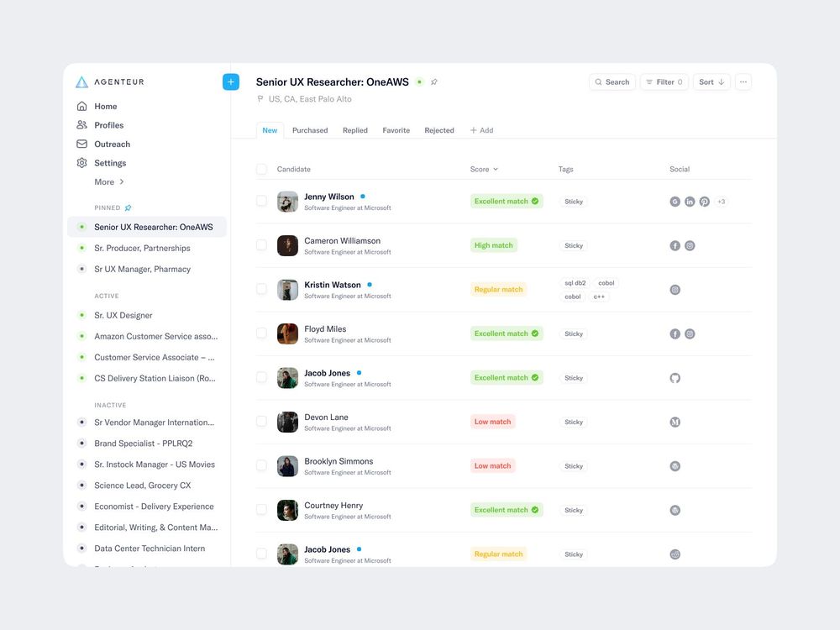Click the Agenteur triangle logo

pyautogui.click(x=81, y=82)
